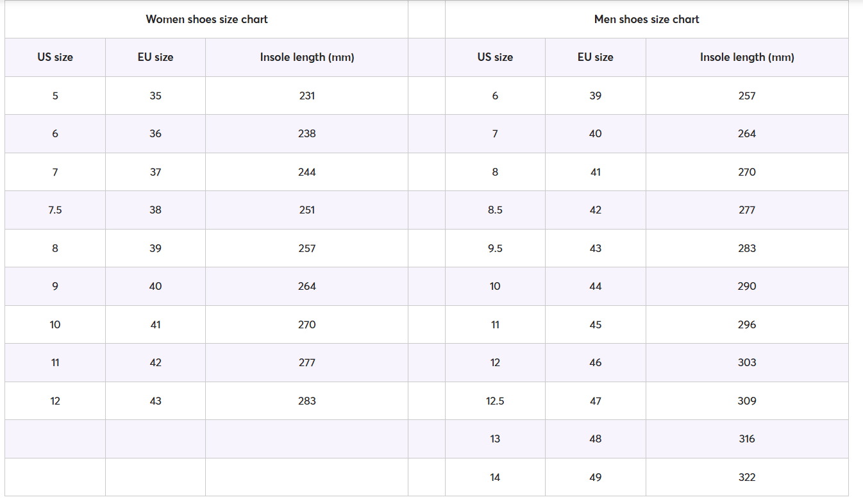Click the 322 insole length cell

(747, 477)
